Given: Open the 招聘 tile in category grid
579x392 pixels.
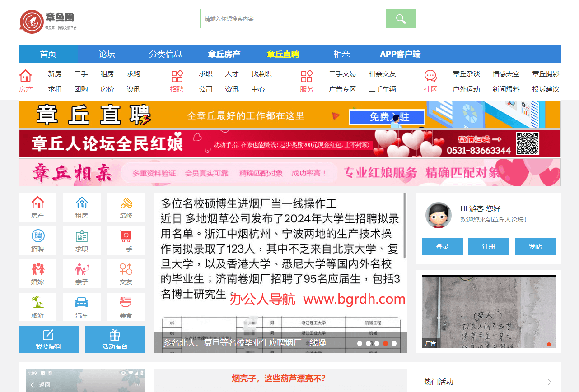Looking at the screenshot, I should (37, 241).
